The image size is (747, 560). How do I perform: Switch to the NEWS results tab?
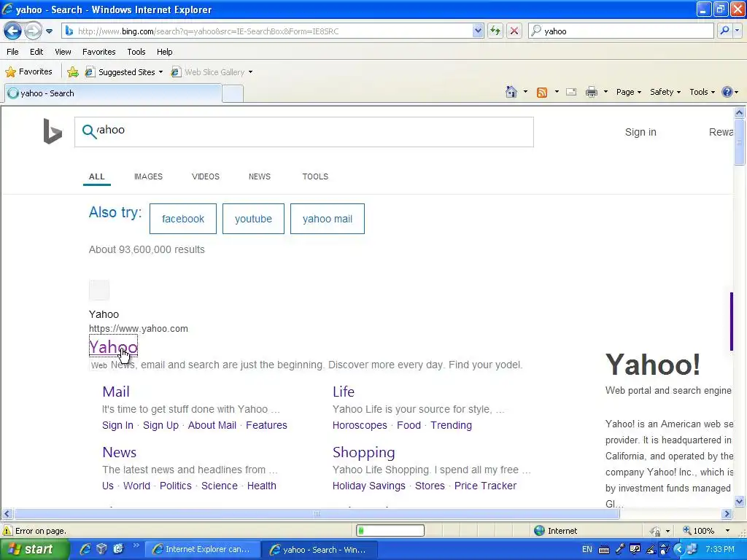click(x=259, y=176)
